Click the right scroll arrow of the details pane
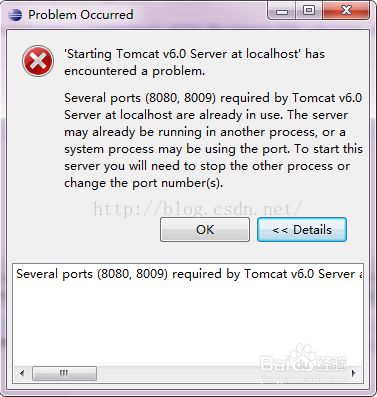 pos(354,373)
